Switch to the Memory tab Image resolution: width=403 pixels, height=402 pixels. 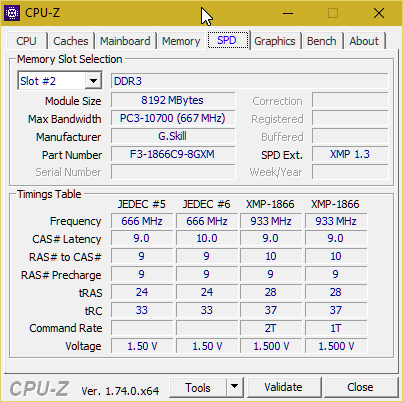pos(181,41)
